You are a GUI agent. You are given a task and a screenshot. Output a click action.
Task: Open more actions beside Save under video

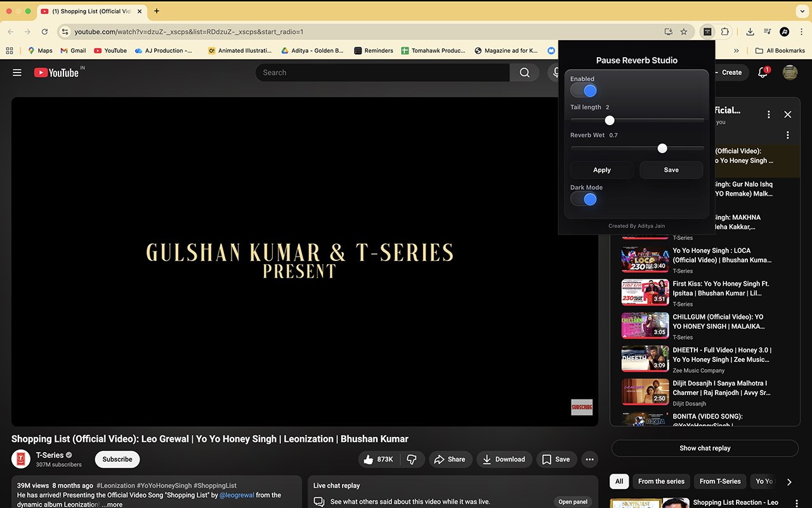point(590,459)
